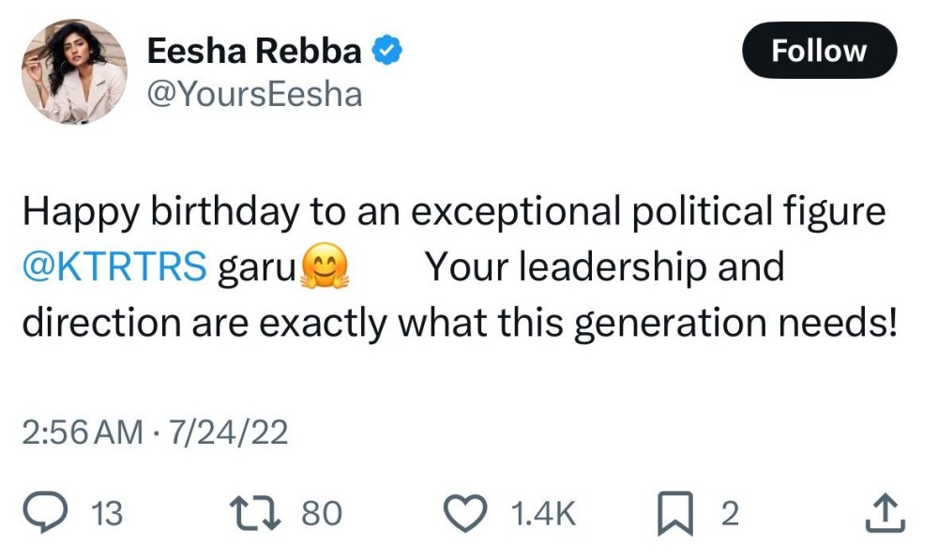Image resolution: width=938 pixels, height=560 pixels.
Task: Click the display name Eesha Rebba
Action: coord(254,52)
